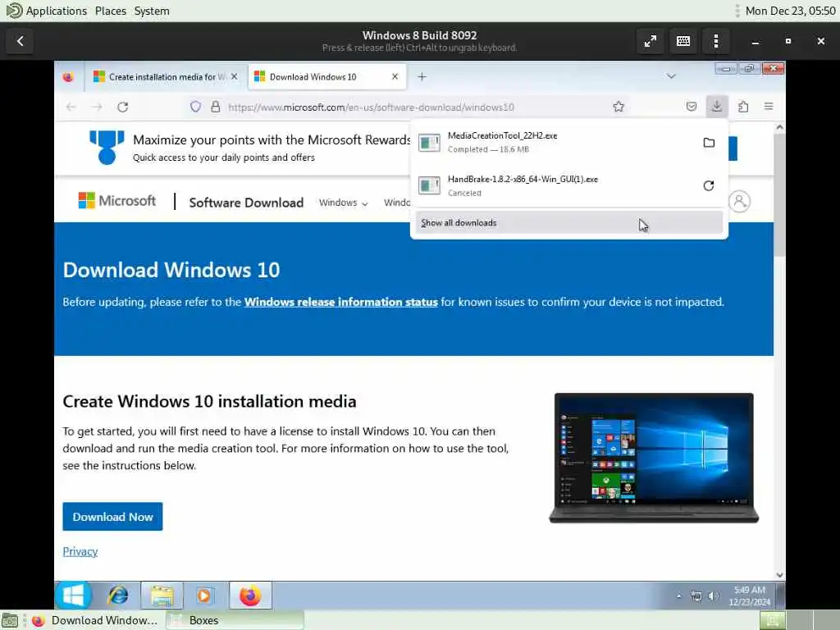Expand the hidden tray icons arrow
This screenshot has width=840, height=630.
tap(678, 596)
